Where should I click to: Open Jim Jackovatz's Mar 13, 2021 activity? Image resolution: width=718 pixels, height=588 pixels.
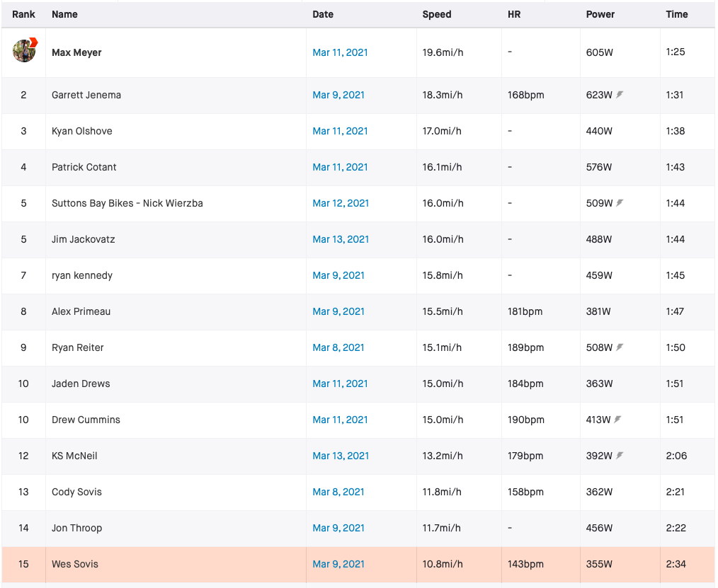340,239
